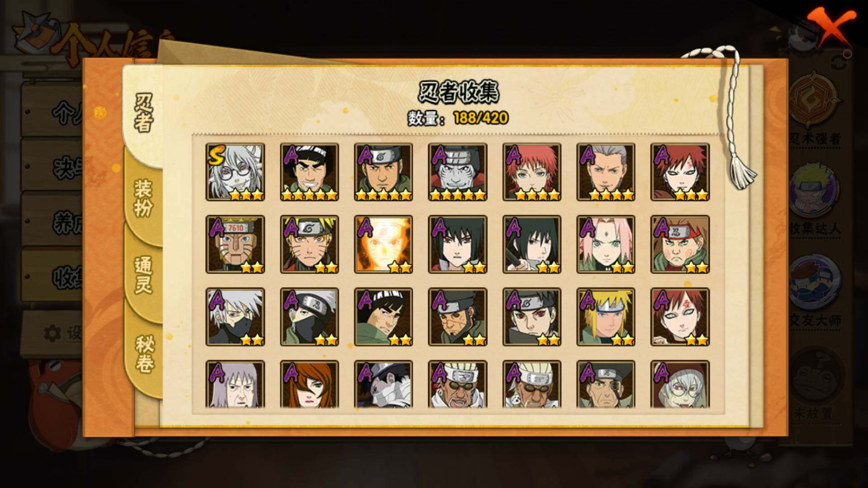
Task: Pick the Choji portrait with red headband
Action: 680,244
